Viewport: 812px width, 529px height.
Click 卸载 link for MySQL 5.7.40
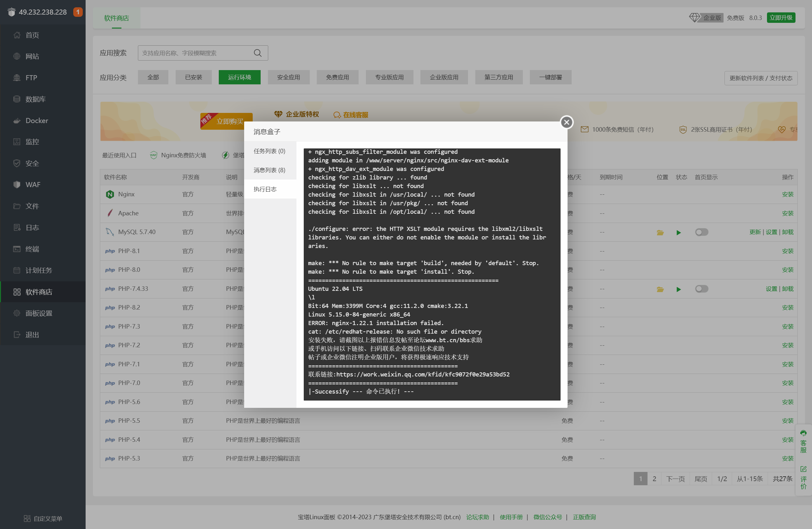pos(788,232)
